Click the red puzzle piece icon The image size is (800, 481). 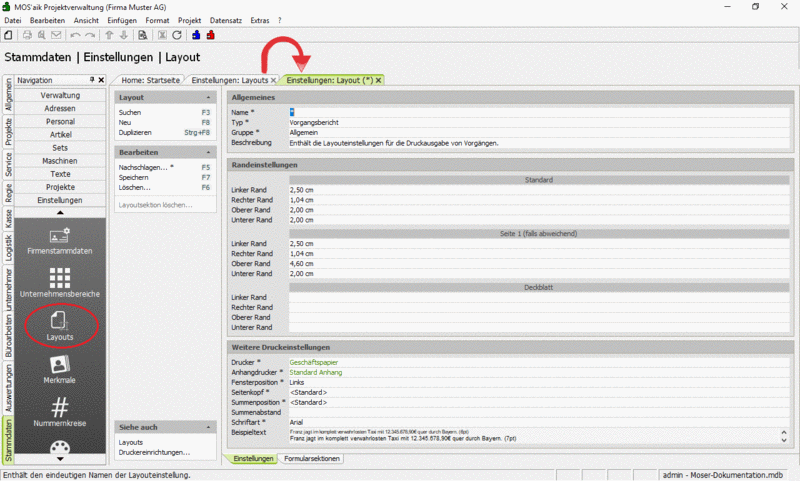tap(211, 35)
